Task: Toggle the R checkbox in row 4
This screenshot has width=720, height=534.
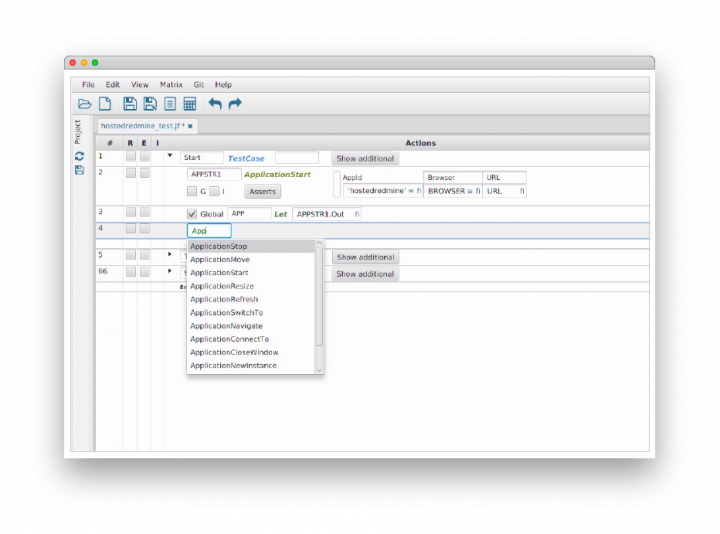Action: pyautogui.click(x=131, y=228)
